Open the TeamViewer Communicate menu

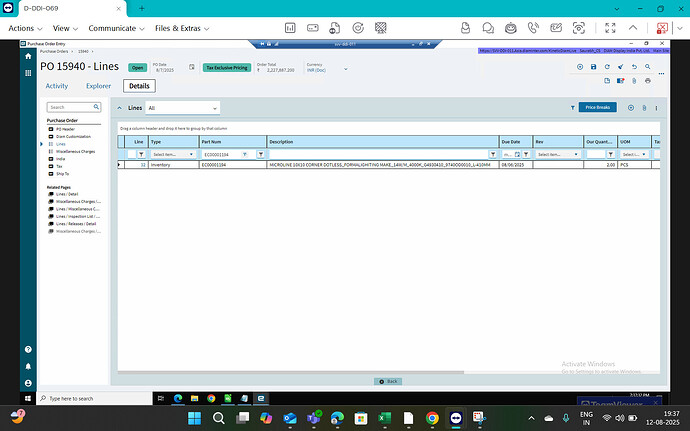click(x=116, y=28)
